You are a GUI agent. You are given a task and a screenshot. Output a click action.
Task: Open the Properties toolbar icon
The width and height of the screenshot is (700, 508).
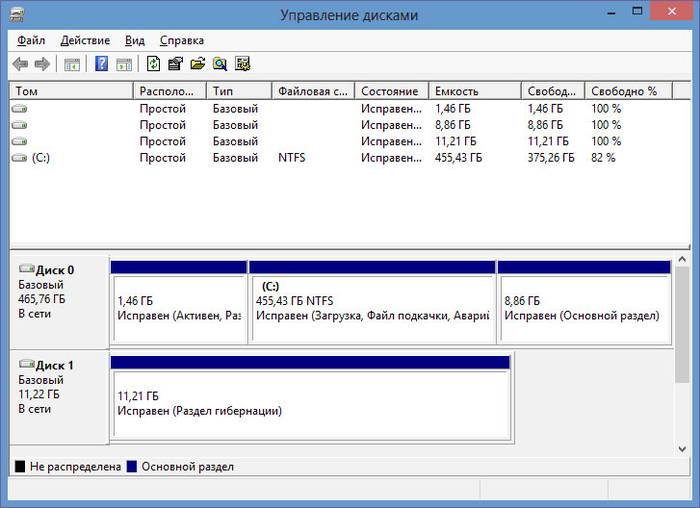[x=175, y=64]
